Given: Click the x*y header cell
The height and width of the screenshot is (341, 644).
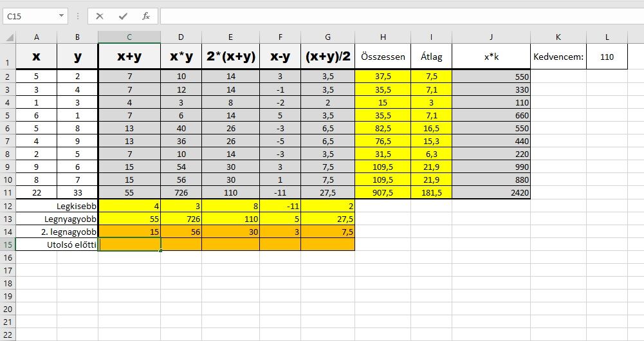Looking at the screenshot, I should [x=181, y=57].
